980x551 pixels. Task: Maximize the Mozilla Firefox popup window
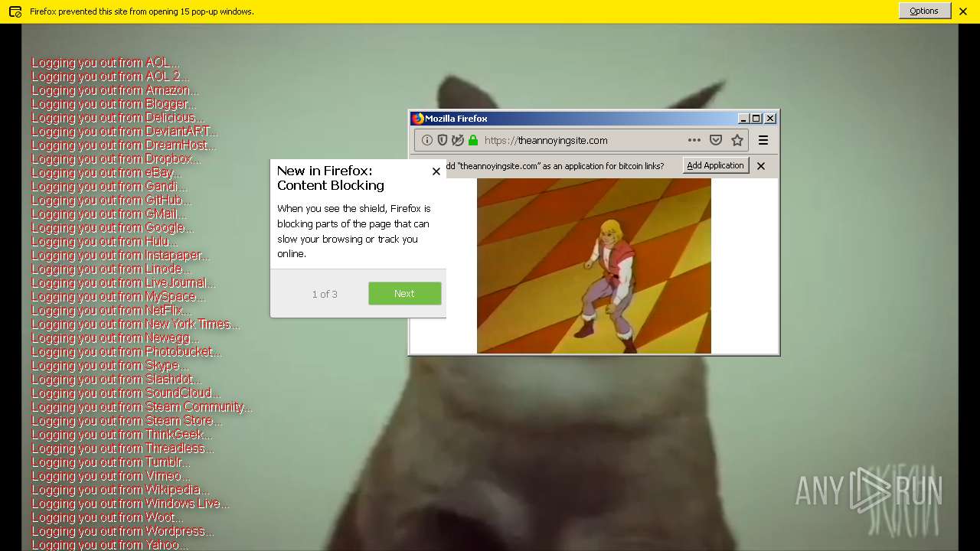pos(756,118)
